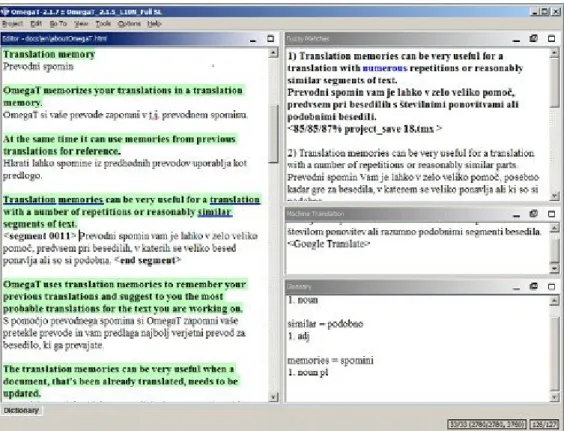Click the Machine Translation pane title
Screen dimensions: 564x431
click(315, 214)
